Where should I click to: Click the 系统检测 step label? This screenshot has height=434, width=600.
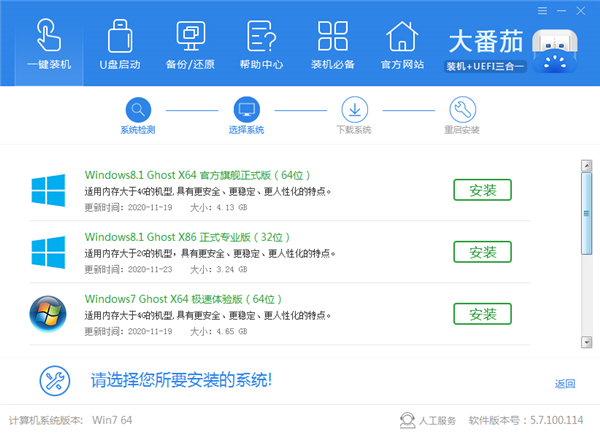(138, 130)
